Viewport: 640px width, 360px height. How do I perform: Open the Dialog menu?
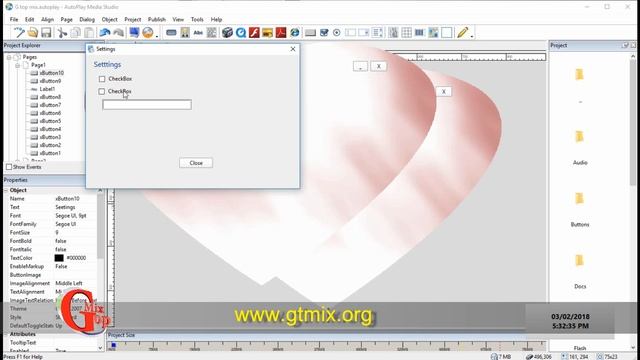[87, 19]
